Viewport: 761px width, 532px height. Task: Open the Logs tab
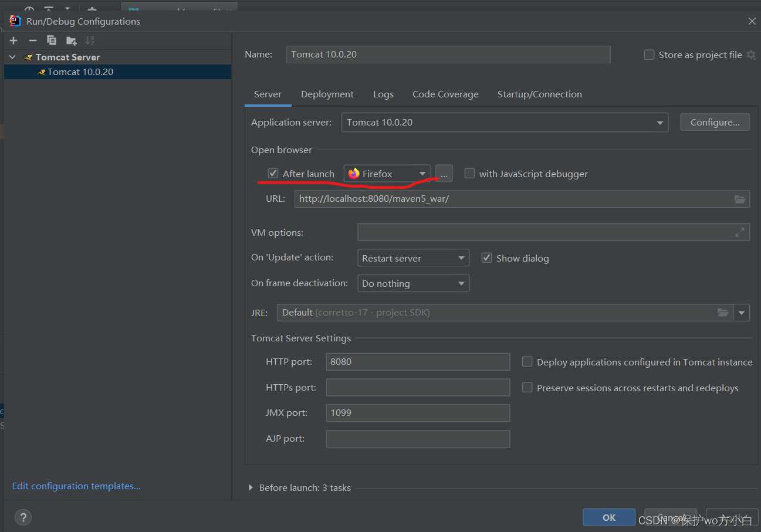point(383,94)
